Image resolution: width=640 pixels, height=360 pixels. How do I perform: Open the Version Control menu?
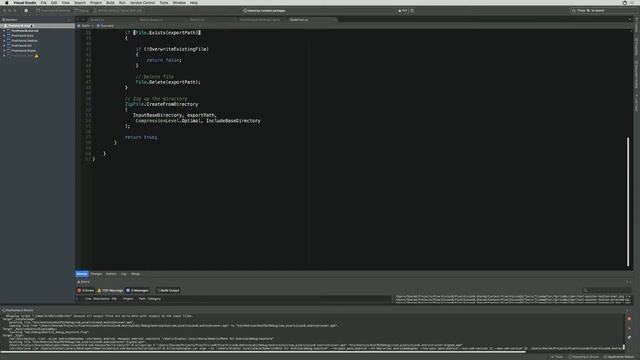[x=142, y=2]
